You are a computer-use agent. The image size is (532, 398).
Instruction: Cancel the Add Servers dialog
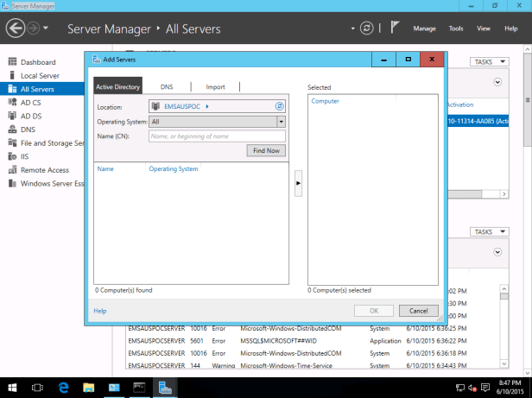point(418,311)
